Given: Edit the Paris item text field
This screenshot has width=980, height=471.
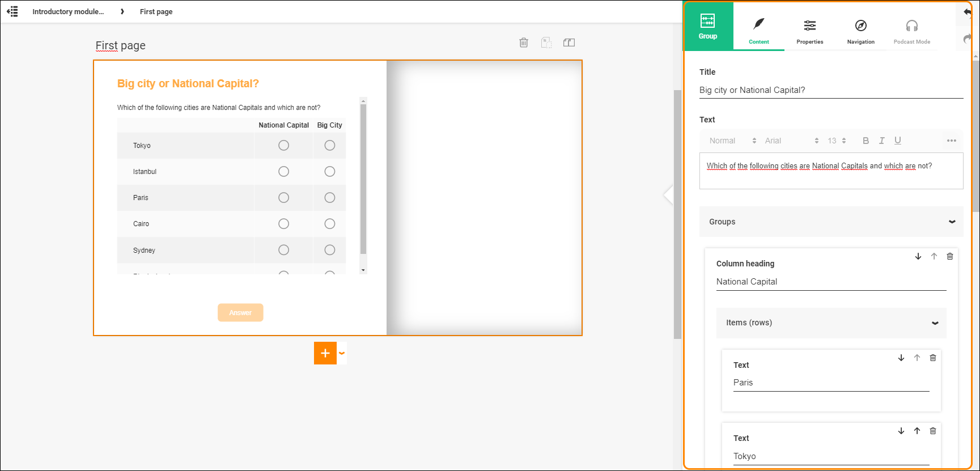Looking at the screenshot, I should tap(831, 383).
